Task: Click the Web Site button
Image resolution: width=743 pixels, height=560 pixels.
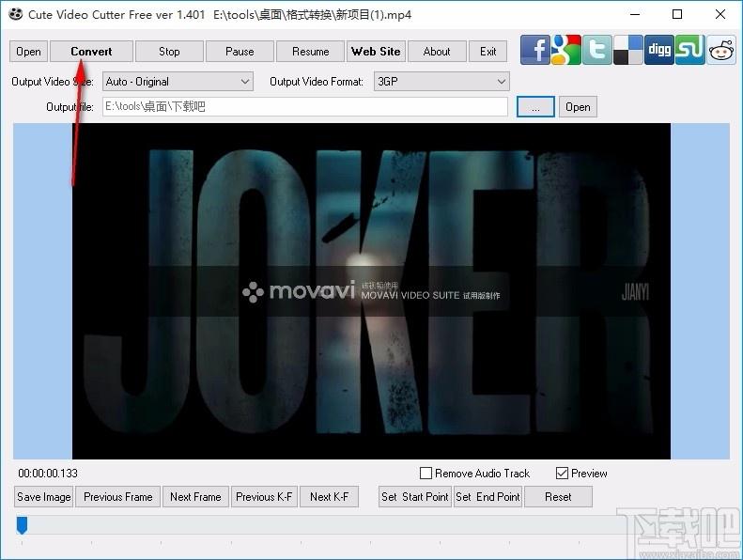Action: coord(376,52)
